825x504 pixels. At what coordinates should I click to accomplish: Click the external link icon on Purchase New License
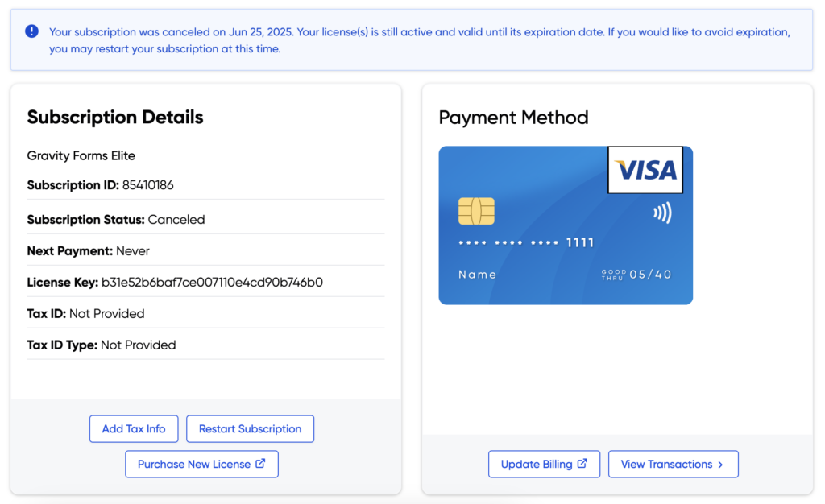[x=259, y=464]
